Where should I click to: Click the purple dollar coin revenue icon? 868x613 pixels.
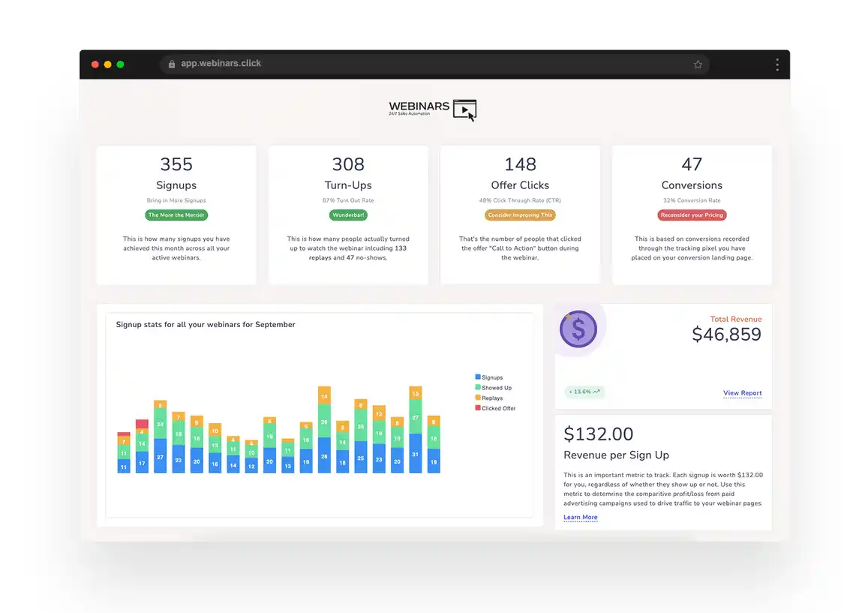(578, 329)
